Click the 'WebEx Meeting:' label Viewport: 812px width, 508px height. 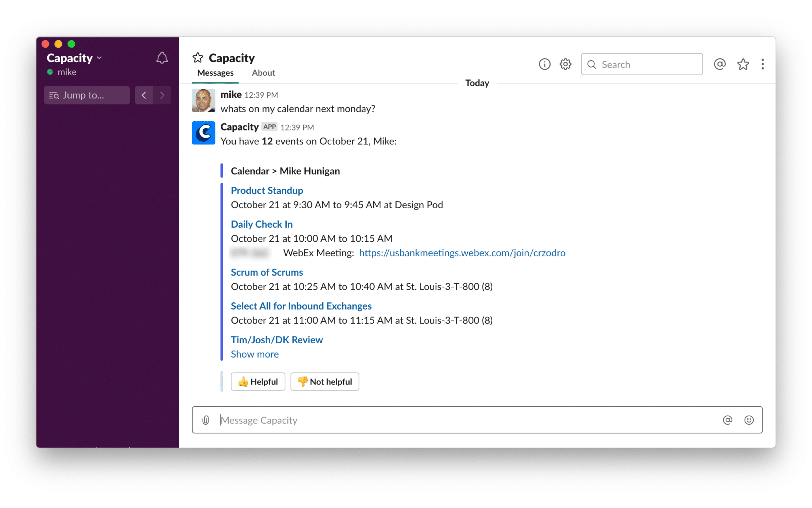pos(318,253)
